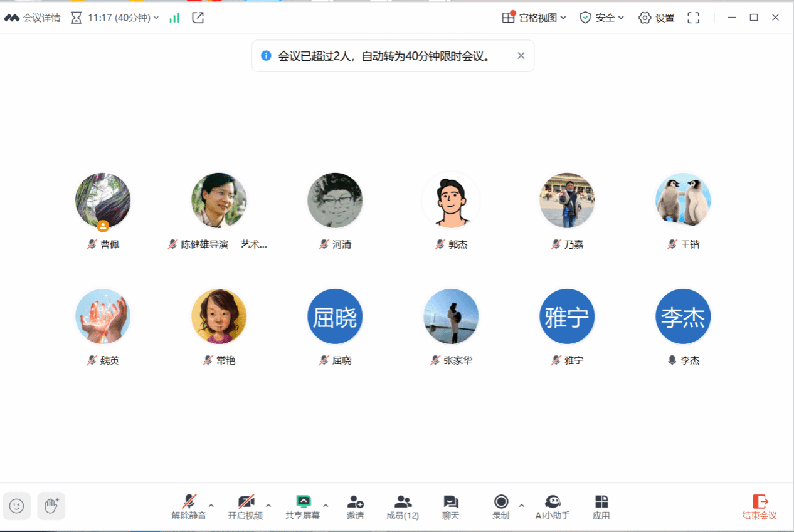Open the 宫格视图 layout dropdown
The image size is (794, 532).
(x=534, y=18)
